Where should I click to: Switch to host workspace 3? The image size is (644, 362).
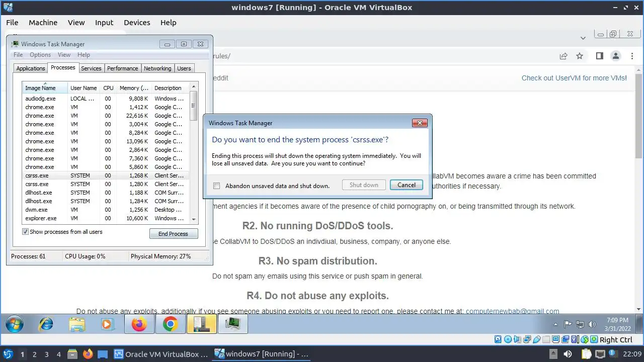pyautogui.click(x=46, y=354)
